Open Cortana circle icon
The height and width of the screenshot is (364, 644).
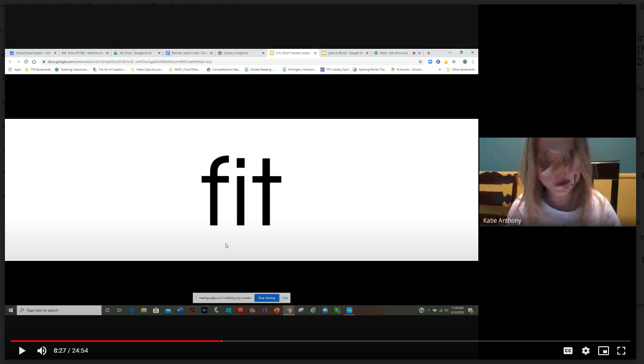click(107, 310)
